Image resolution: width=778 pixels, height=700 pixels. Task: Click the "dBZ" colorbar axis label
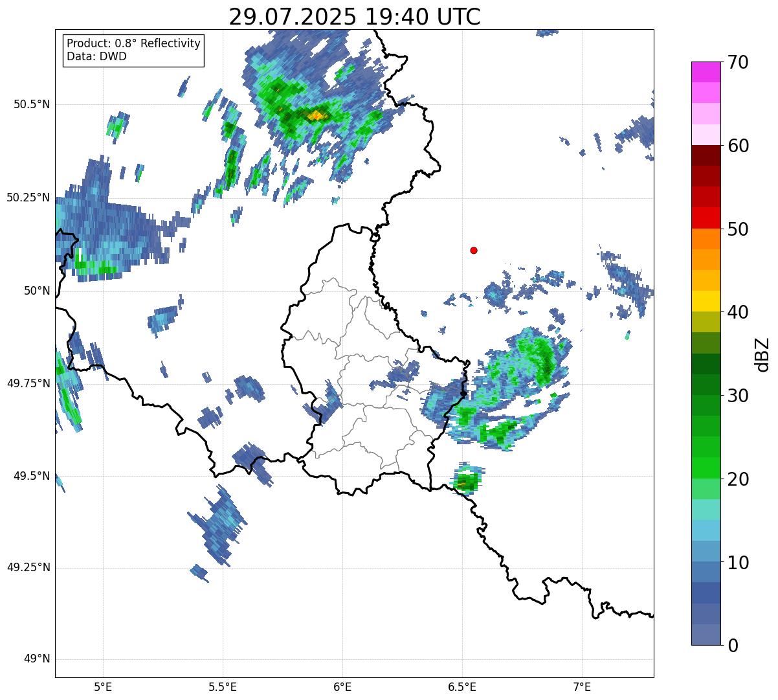[x=763, y=354]
